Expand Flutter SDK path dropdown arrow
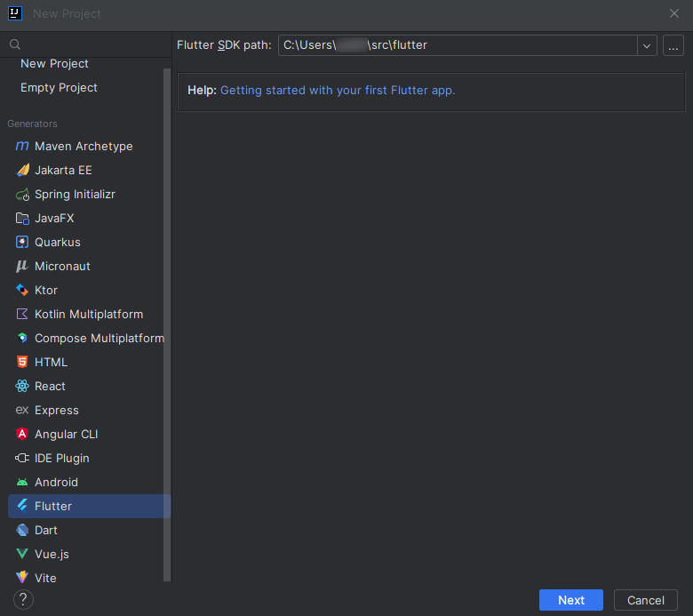Image resolution: width=693 pixels, height=616 pixels. [647, 45]
